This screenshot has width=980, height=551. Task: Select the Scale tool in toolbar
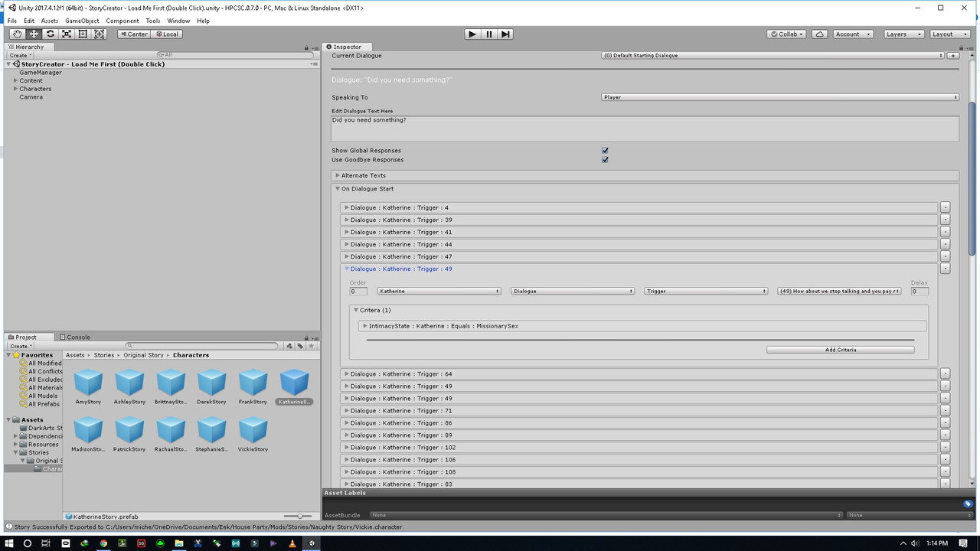[x=67, y=34]
